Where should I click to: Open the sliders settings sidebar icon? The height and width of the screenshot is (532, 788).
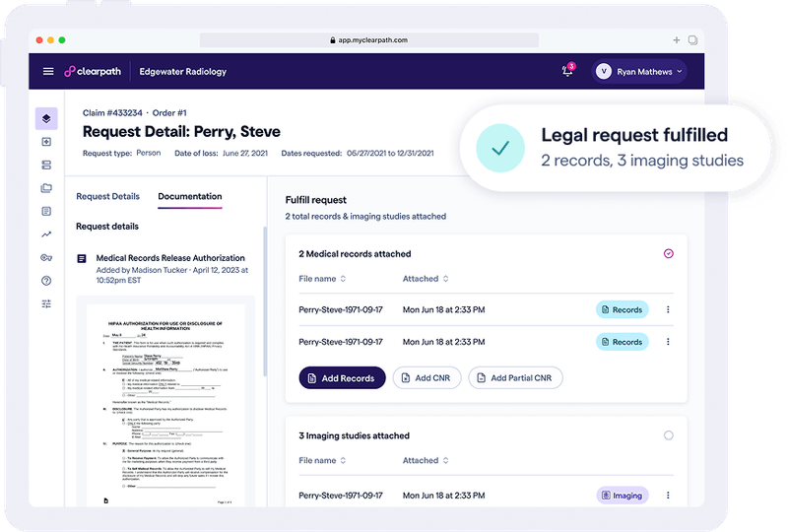pyautogui.click(x=46, y=303)
